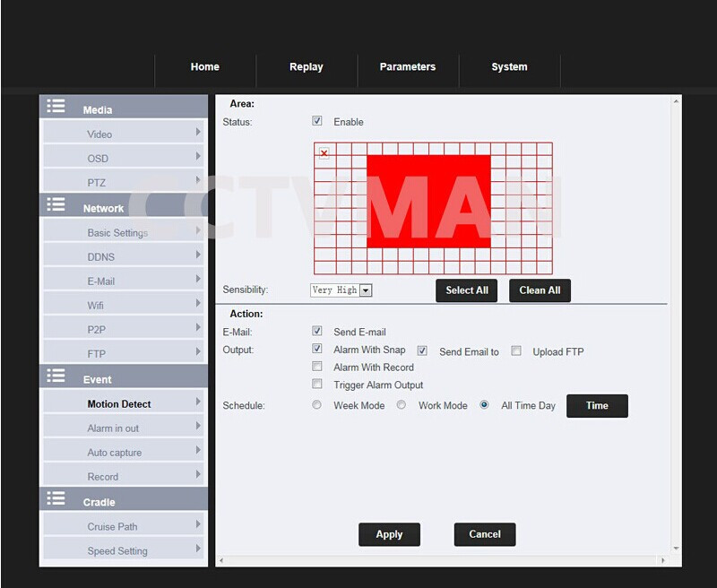Click the Select All button
The image size is (717, 588).
(467, 290)
